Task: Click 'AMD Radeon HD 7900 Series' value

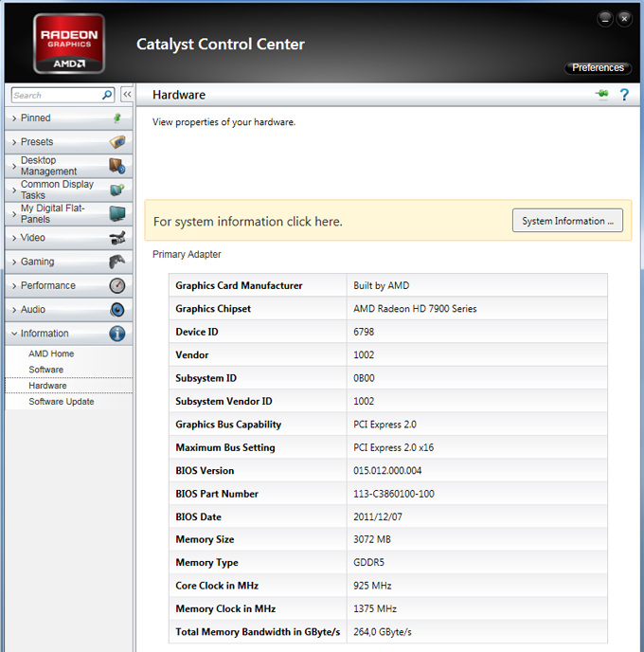Action: (x=415, y=309)
